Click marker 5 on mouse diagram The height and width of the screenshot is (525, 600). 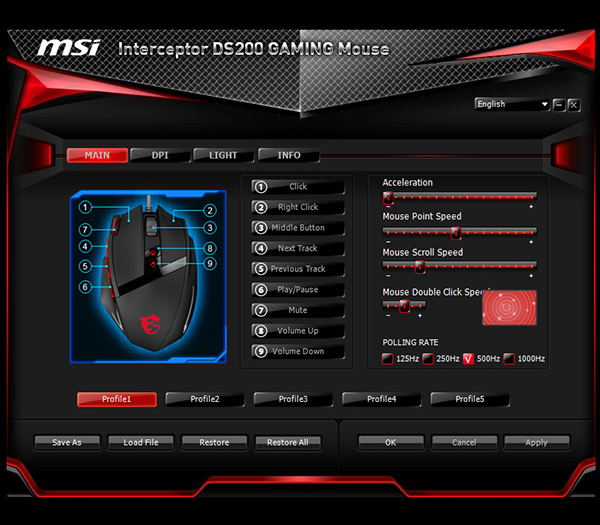tap(85, 266)
